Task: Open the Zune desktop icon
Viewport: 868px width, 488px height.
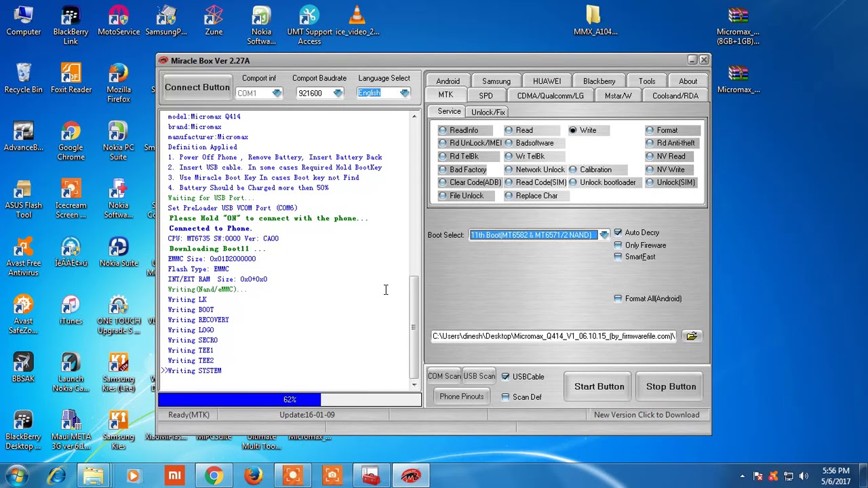Action: click(214, 20)
